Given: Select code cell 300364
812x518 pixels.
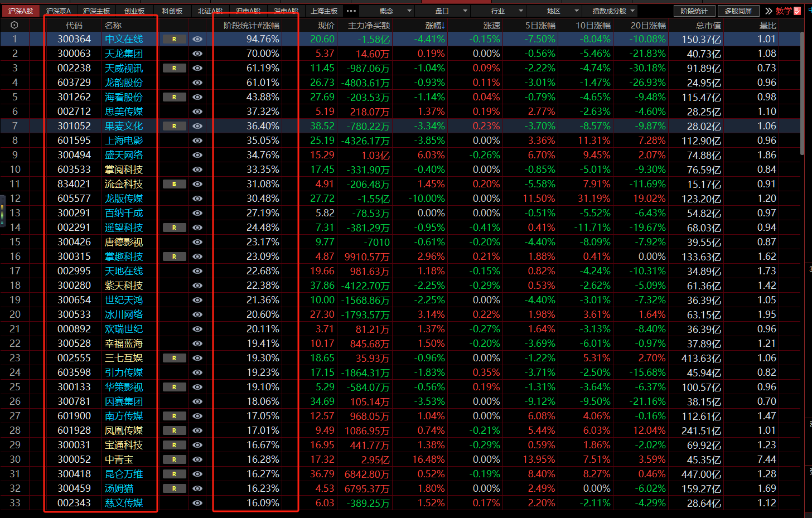Looking at the screenshot, I should pyautogui.click(x=74, y=39).
